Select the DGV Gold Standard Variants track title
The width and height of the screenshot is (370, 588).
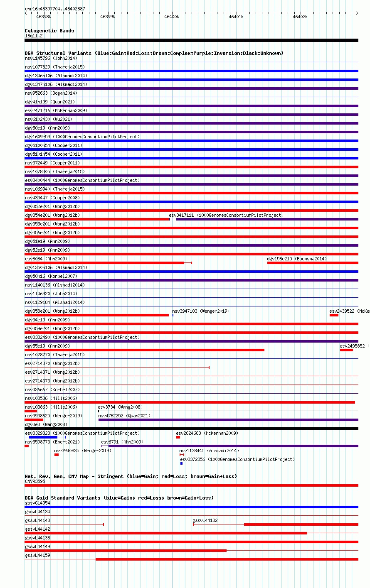[x=119, y=498]
